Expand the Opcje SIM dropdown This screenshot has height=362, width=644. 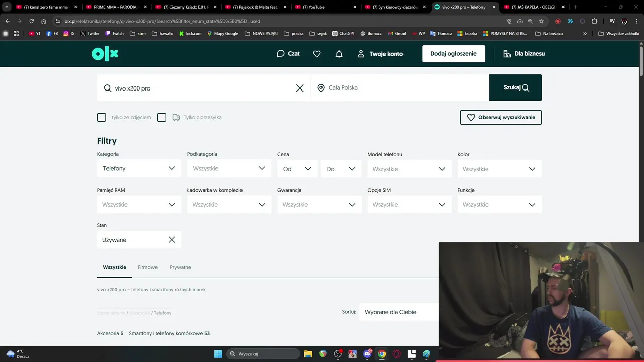click(410, 205)
